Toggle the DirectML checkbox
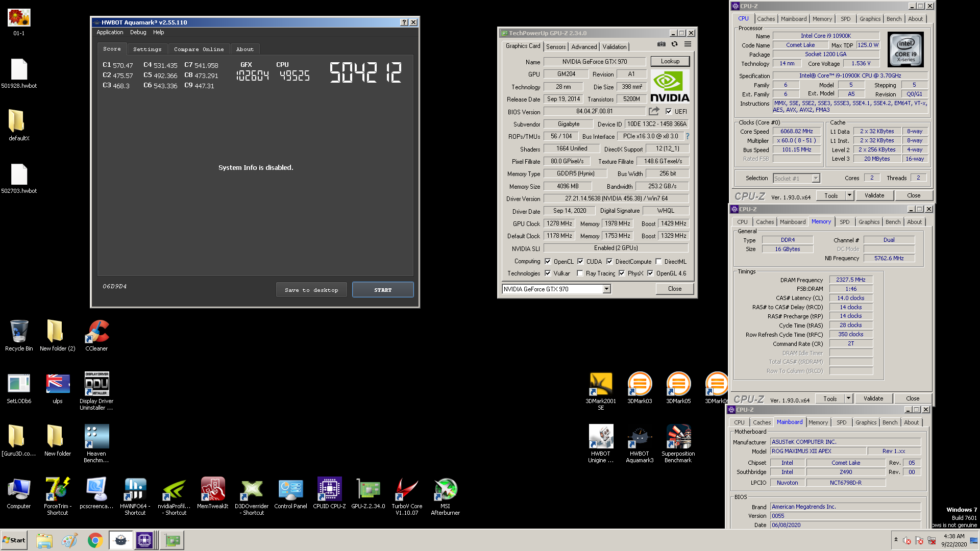Screen dimensions: 980x551 658,261
